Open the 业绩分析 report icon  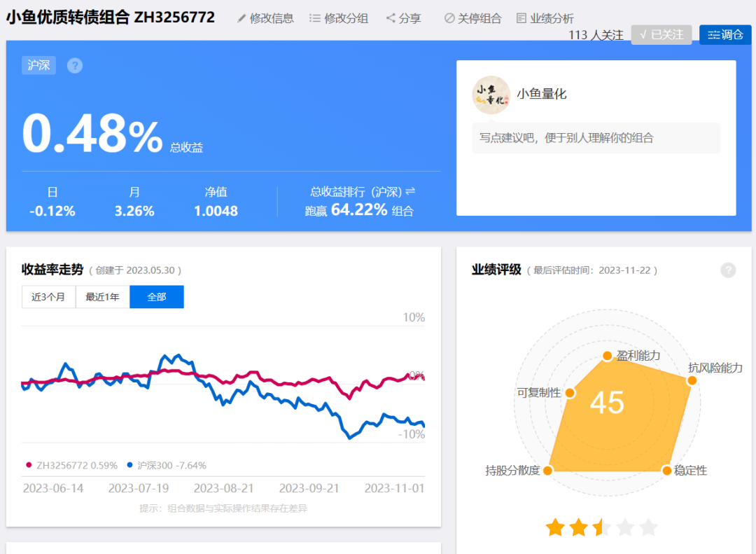pos(521,18)
